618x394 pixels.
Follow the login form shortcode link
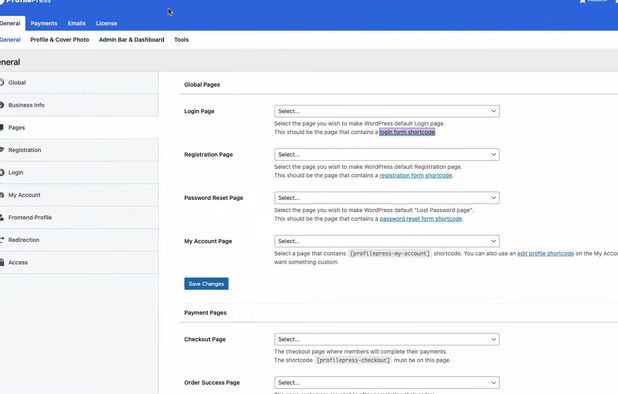pyautogui.click(x=407, y=132)
